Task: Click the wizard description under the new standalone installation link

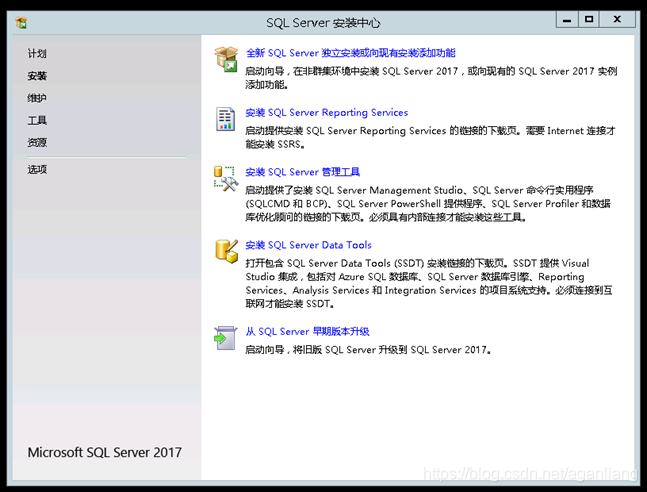Action: (431, 78)
